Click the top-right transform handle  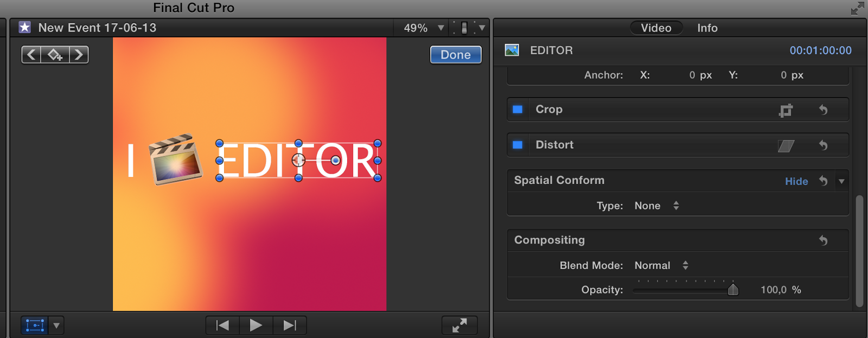tap(378, 143)
